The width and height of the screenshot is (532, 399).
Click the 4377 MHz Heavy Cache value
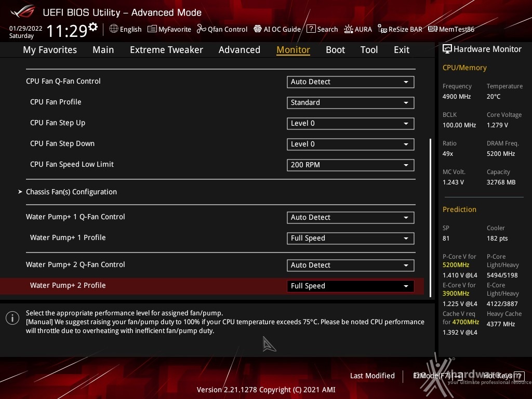501,324
